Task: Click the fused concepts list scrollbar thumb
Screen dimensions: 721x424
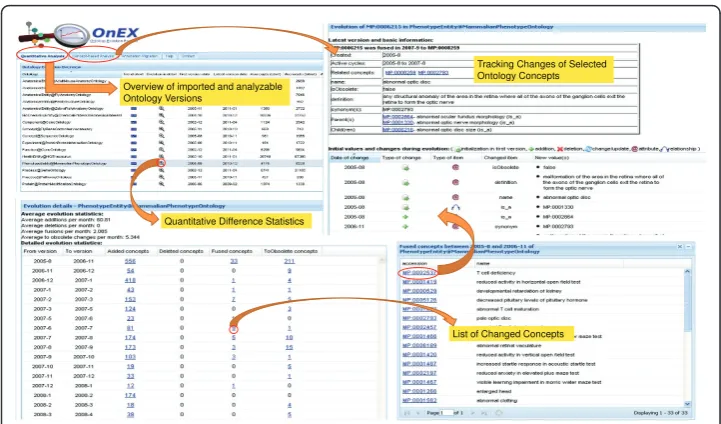Action: (x=687, y=304)
